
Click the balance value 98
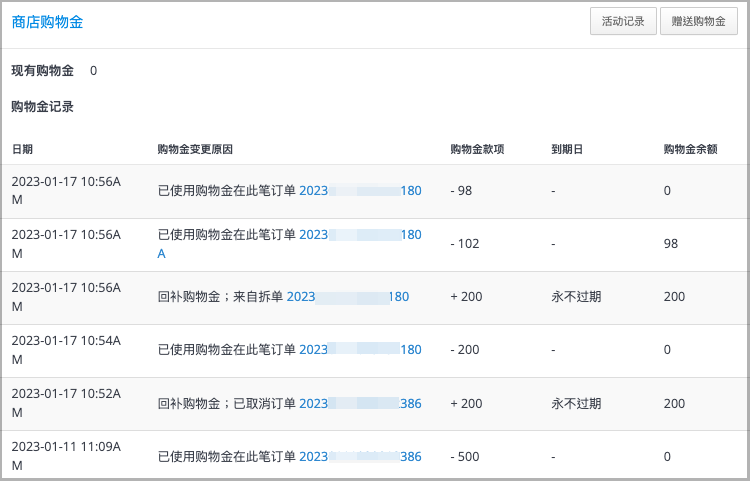coord(671,244)
